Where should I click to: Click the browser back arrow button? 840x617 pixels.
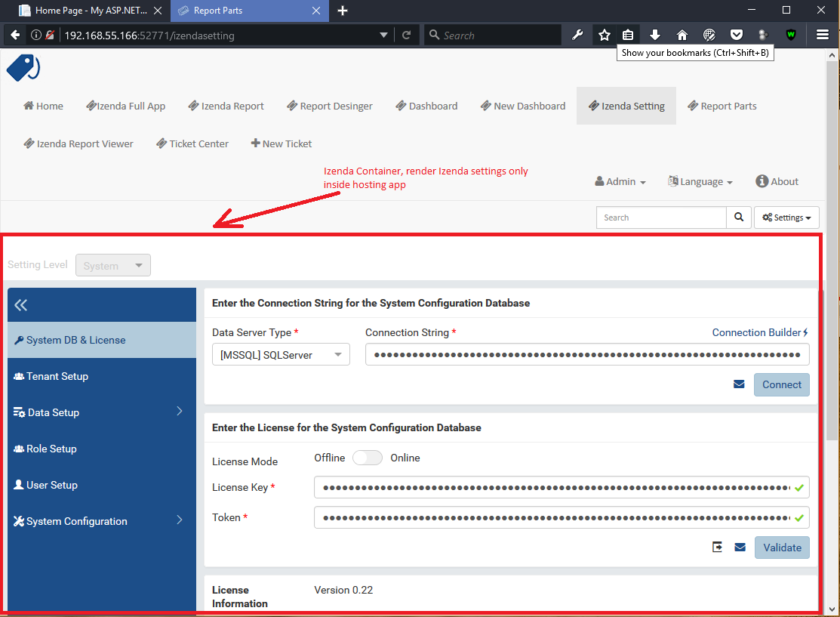[15, 35]
